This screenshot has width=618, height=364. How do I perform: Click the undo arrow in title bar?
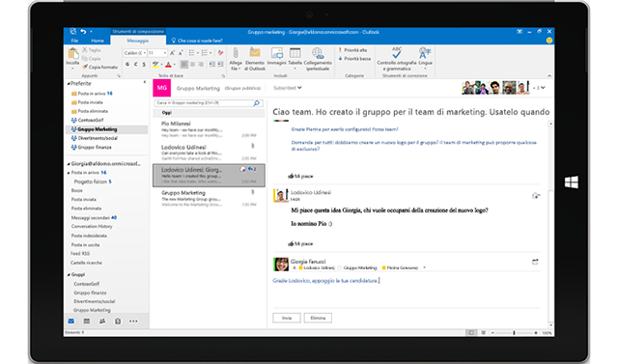(x=83, y=32)
